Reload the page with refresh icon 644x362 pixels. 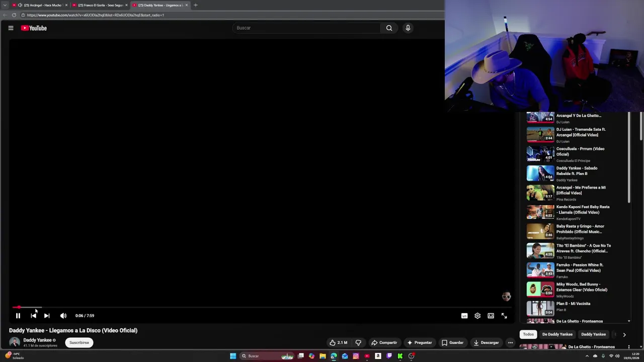click(x=14, y=15)
